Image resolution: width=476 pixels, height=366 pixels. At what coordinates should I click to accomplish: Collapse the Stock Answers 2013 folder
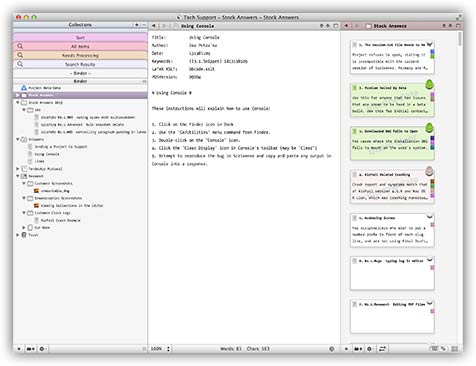pyautogui.click(x=18, y=103)
